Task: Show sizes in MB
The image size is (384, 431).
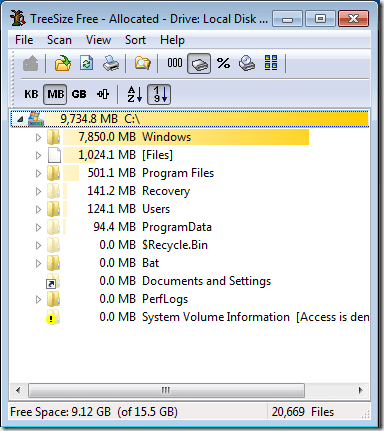Action: click(55, 94)
